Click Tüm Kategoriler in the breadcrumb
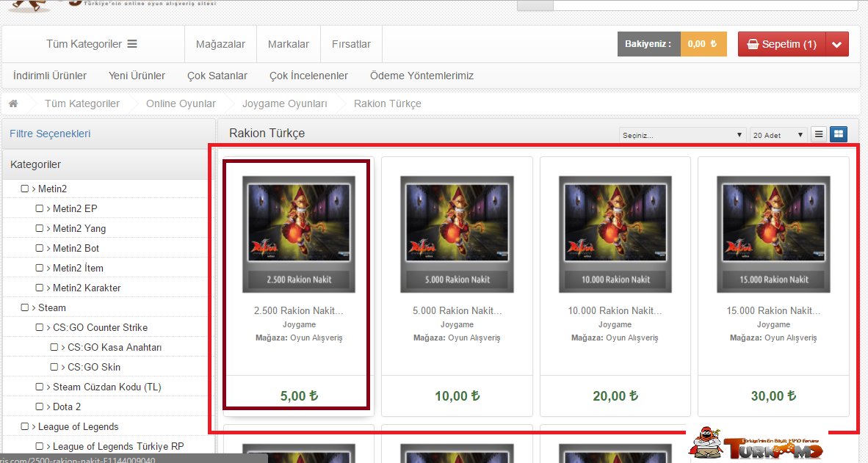This screenshot has height=463, width=868. (x=82, y=103)
